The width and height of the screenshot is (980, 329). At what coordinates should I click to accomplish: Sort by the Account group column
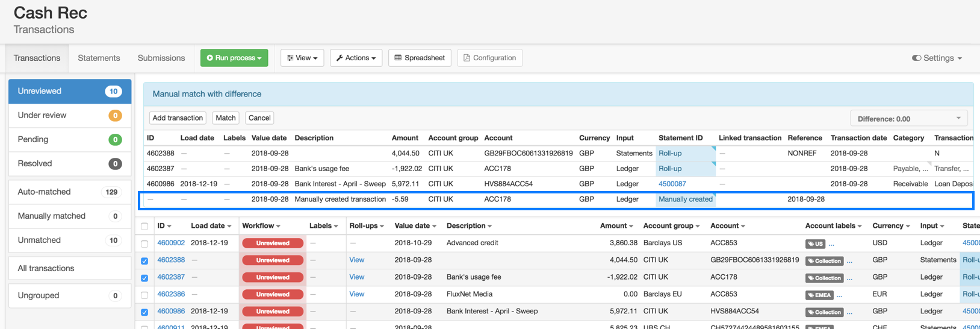pos(671,225)
